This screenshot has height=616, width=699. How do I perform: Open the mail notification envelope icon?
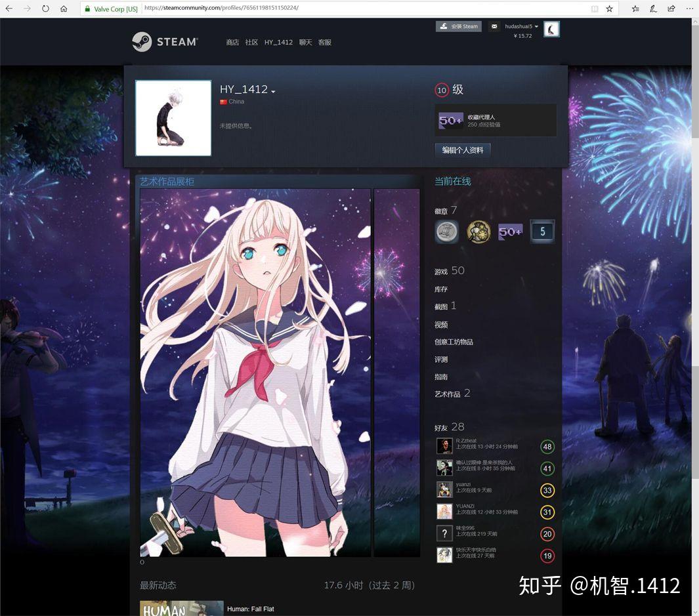494,26
